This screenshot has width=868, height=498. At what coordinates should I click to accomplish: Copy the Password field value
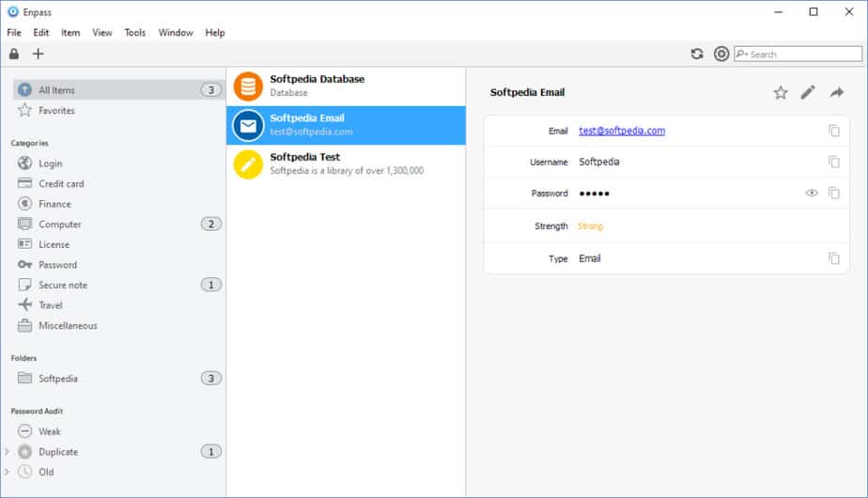click(x=833, y=193)
